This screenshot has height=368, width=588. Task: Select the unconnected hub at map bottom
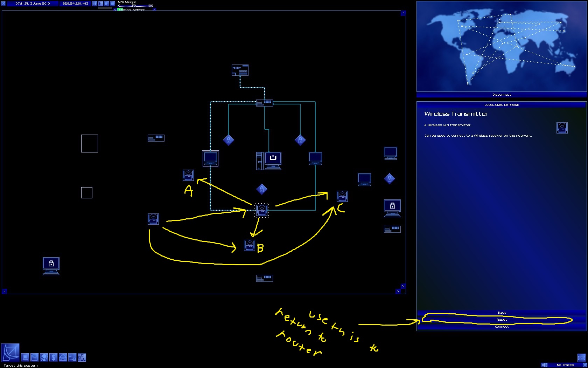(265, 278)
